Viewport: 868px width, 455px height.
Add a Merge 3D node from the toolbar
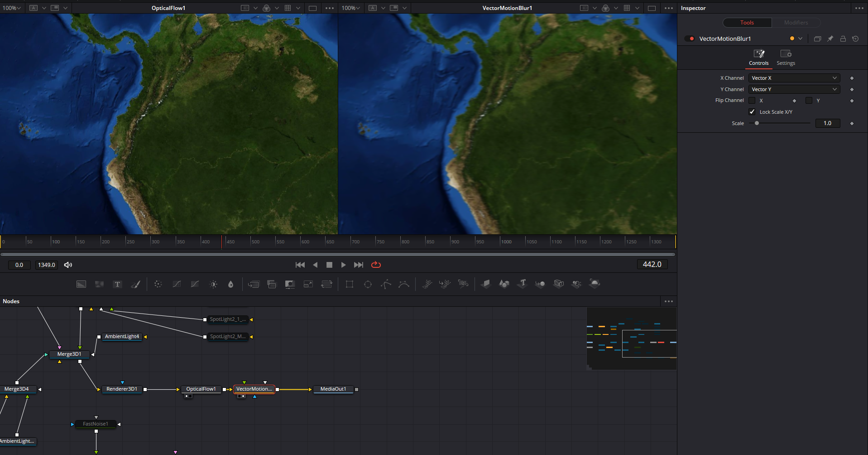click(x=540, y=284)
